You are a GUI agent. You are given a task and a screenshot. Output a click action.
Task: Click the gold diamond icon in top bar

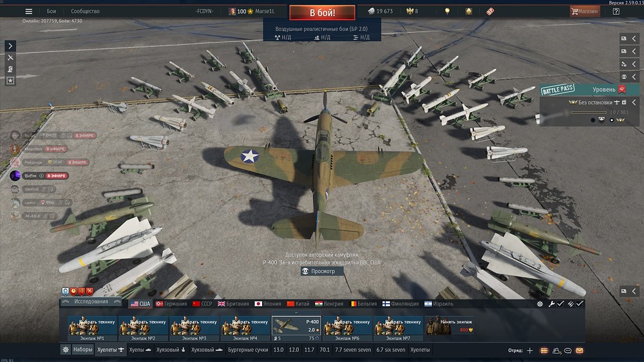coord(469,12)
